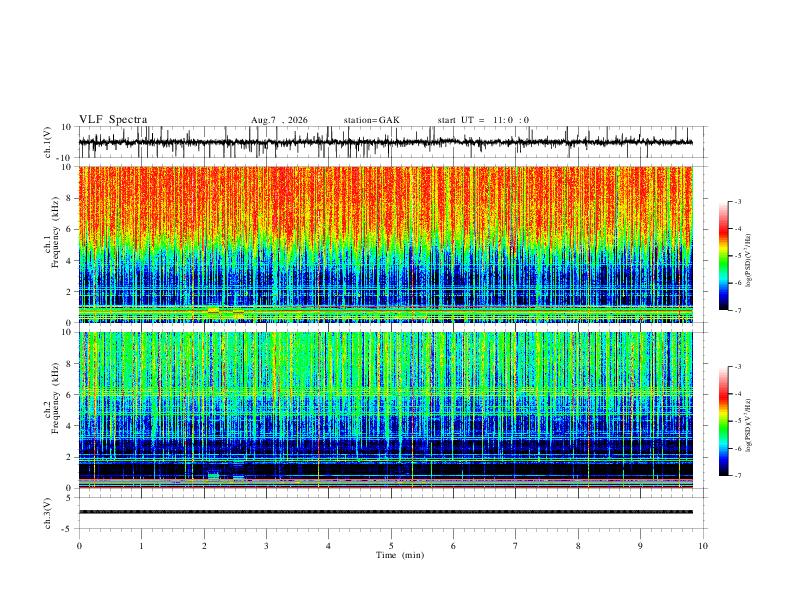Click the start UT time label

(x=483, y=120)
